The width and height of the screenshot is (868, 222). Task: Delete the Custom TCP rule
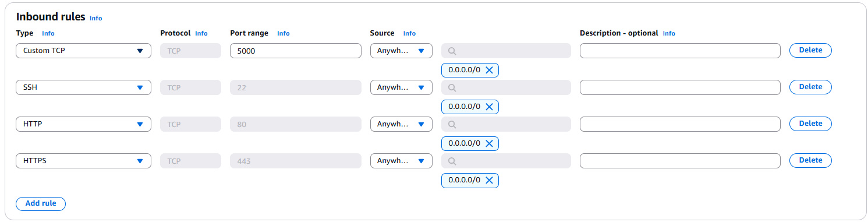[810, 50]
